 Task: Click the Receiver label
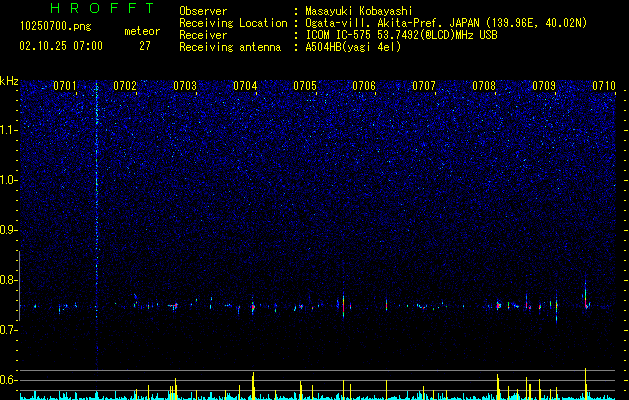pyautogui.click(x=203, y=35)
